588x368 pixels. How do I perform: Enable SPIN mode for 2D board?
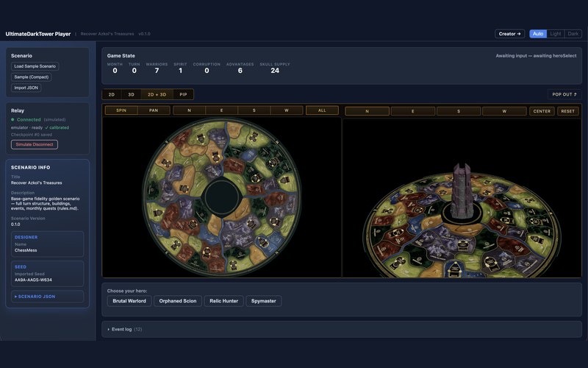tap(121, 110)
